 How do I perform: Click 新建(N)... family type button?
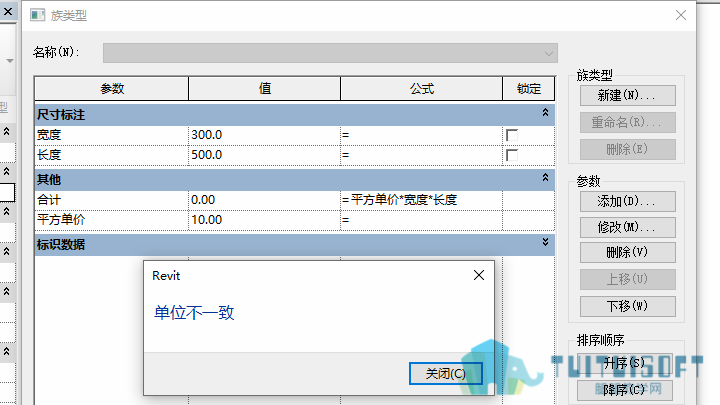627,96
